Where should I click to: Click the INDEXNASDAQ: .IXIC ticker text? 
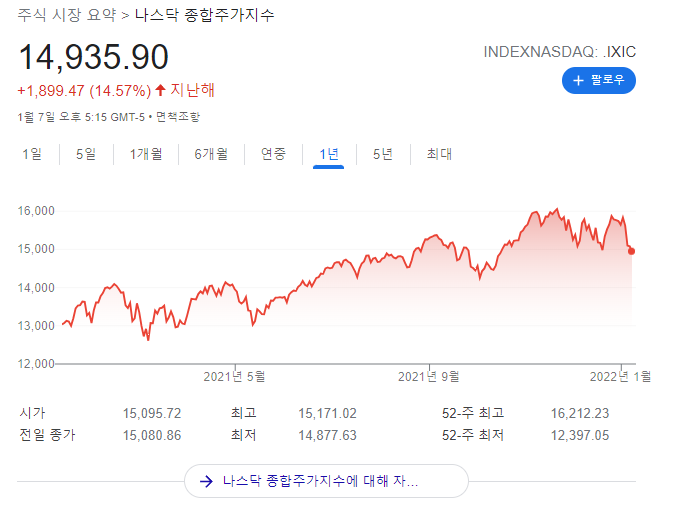click(x=560, y=52)
